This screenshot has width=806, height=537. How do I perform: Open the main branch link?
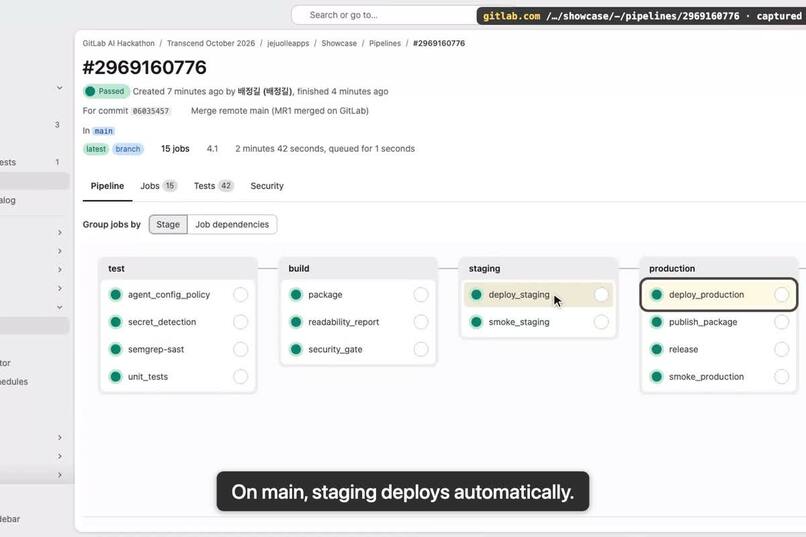click(x=103, y=131)
